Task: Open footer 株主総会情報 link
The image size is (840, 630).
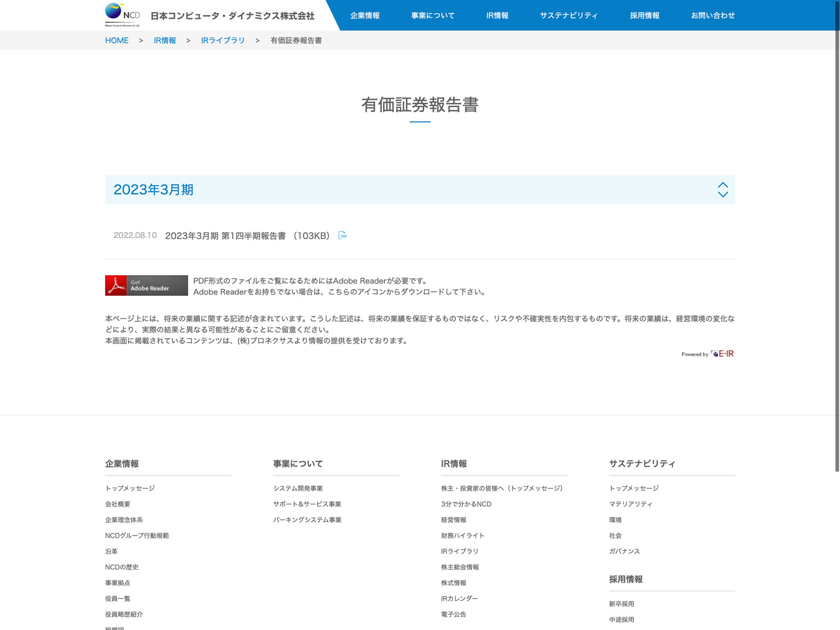Action: tap(460, 567)
